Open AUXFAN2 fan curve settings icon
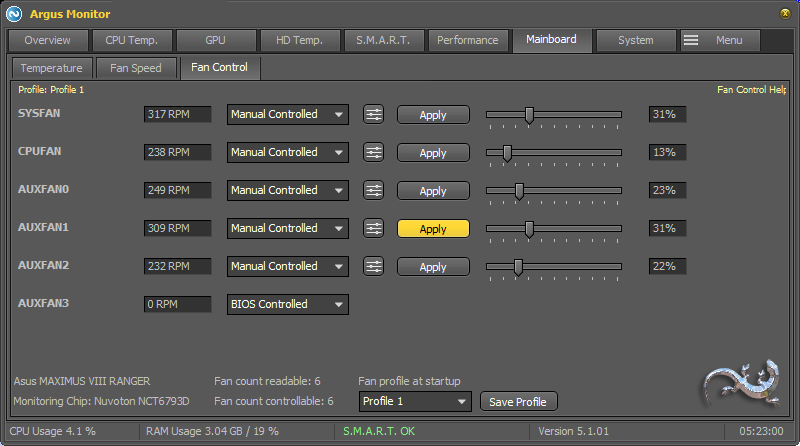The image size is (800, 446). click(x=373, y=266)
